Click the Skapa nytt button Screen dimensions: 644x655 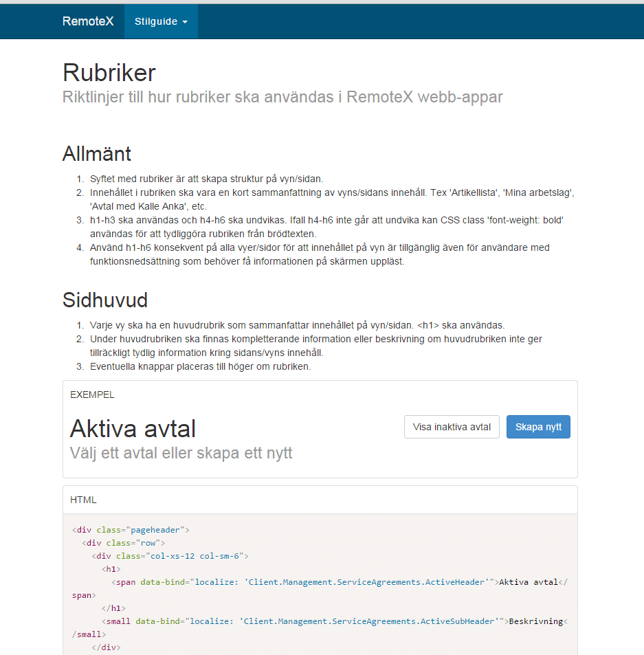[538, 427]
